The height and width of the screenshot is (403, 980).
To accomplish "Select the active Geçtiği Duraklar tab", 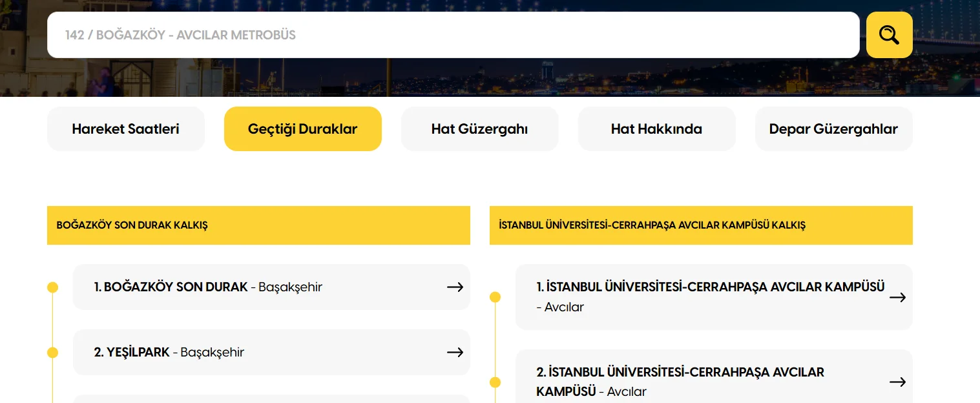I will point(302,129).
